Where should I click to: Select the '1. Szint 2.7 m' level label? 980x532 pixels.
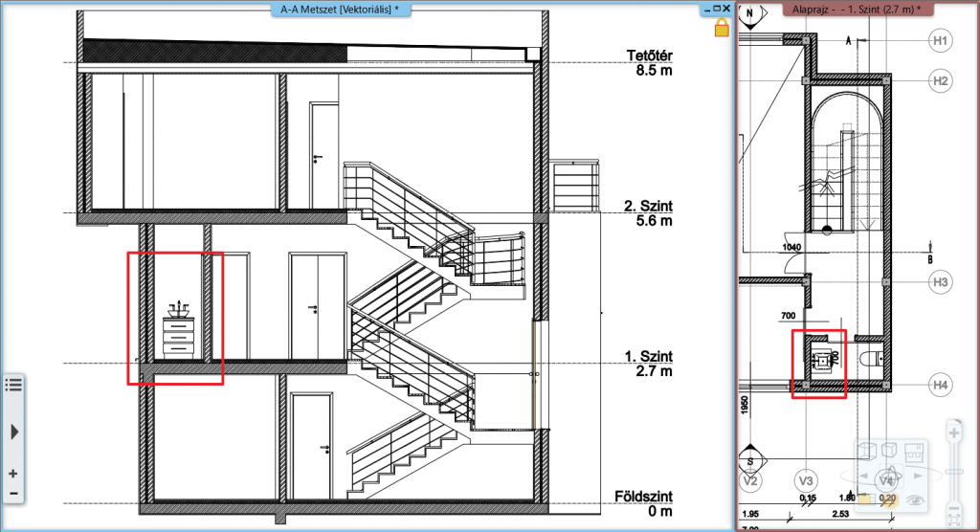pos(648,364)
